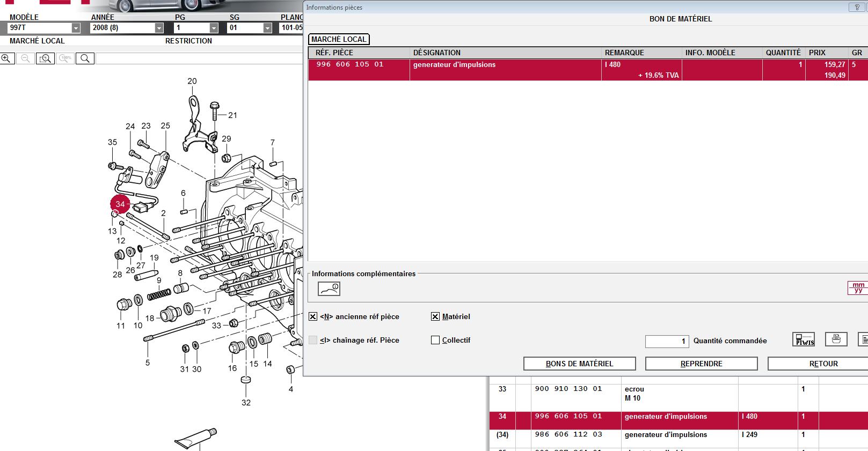Click the zoom out magnifier icon
Viewport: 868px width, 451px height.
[25, 58]
